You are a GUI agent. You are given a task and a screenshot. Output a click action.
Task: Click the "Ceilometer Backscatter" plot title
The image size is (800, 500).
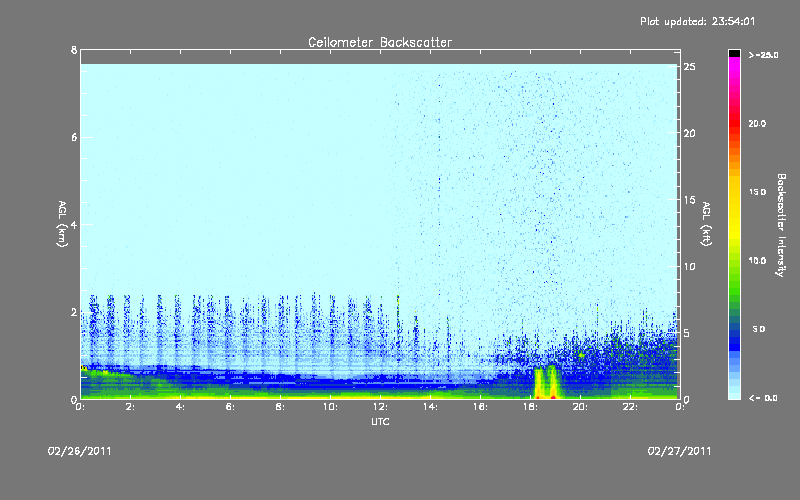point(380,42)
